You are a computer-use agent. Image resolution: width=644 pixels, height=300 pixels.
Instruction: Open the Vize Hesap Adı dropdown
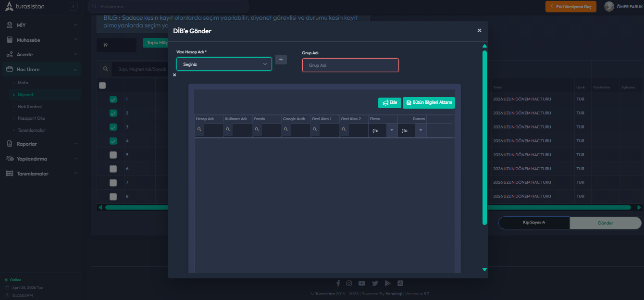[224, 64]
